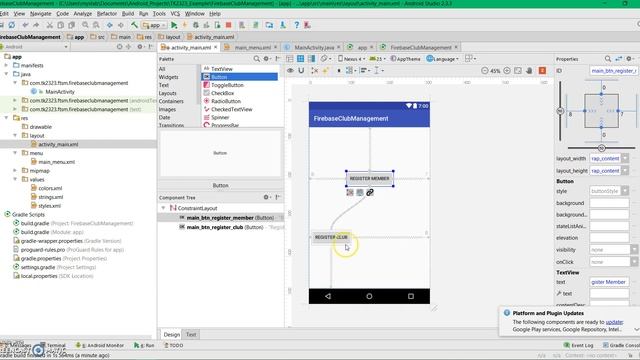
Task: Zoom out with the minus icon
Action: (484, 71)
